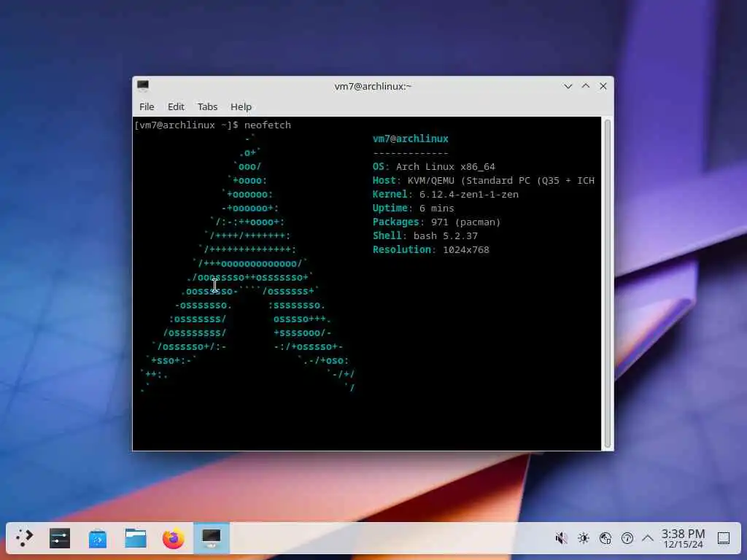Minimize the terminal window using the down chevron
The image size is (747, 560).
click(568, 86)
